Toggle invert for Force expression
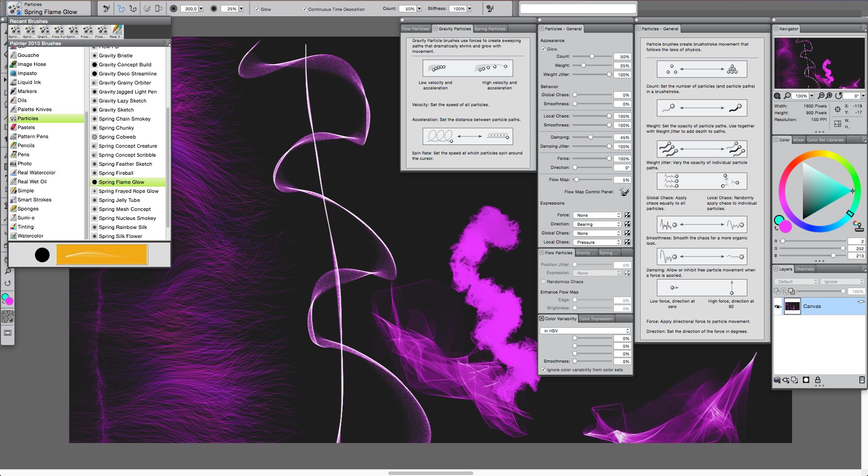Screen dimensions: 868x476 (627, 215)
